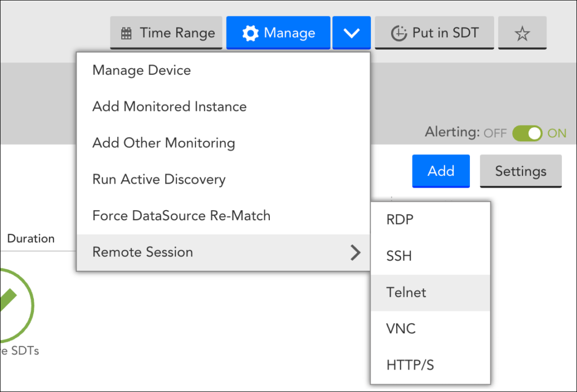Open the Manage button dropdown menu
577x392 pixels.
[351, 32]
